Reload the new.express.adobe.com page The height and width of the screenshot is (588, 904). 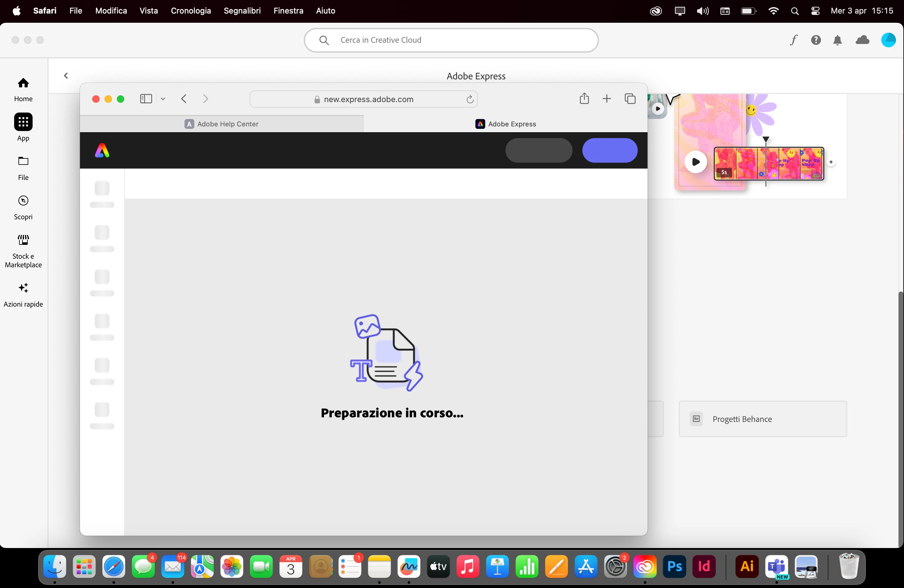tap(470, 99)
